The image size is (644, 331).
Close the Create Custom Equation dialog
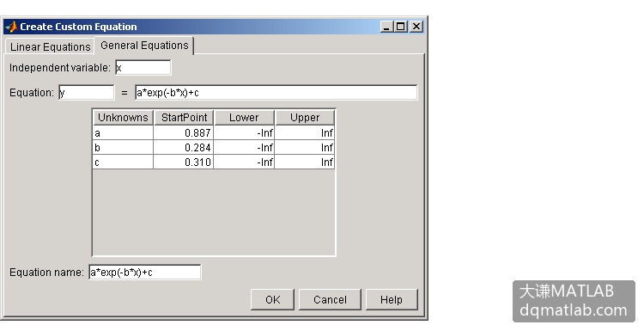click(416, 27)
